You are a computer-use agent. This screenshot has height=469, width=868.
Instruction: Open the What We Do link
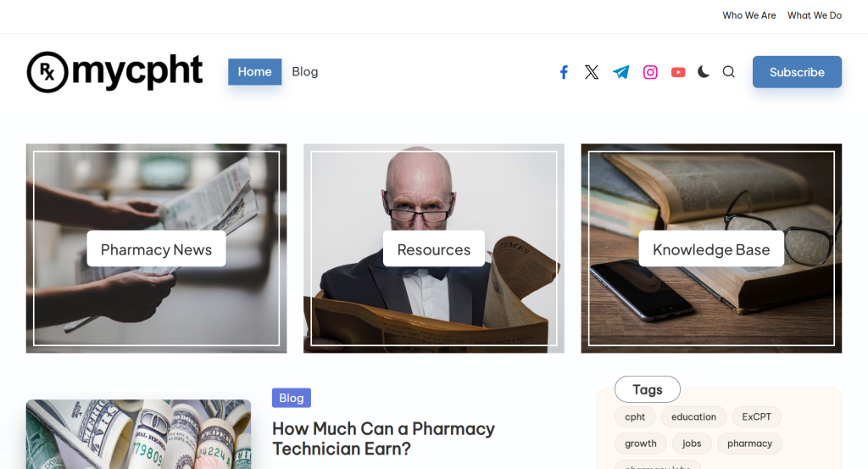815,15
